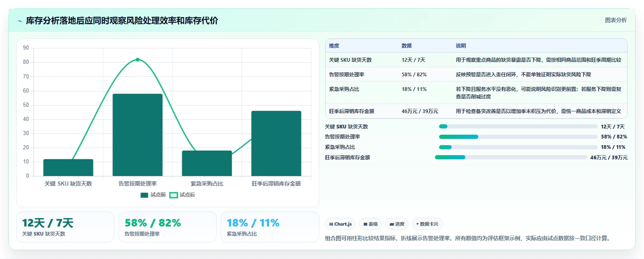Click the line data point at 82

pyautogui.click(x=137, y=60)
